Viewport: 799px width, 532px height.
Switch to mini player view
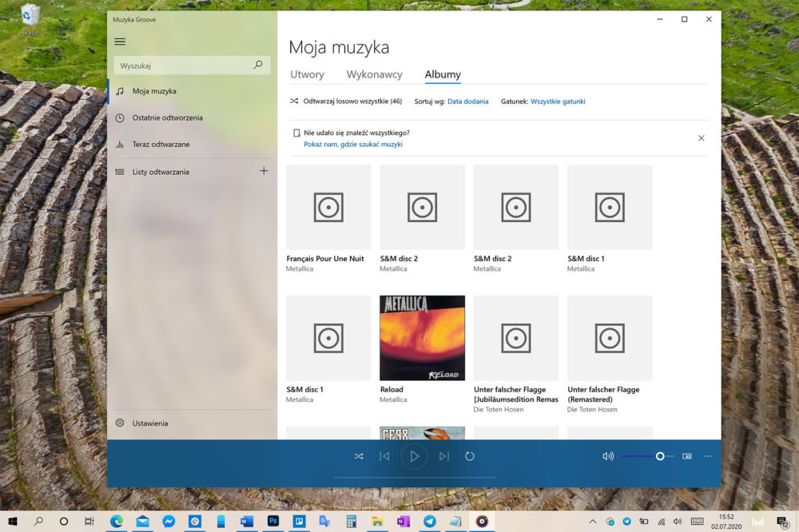click(x=687, y=456)
